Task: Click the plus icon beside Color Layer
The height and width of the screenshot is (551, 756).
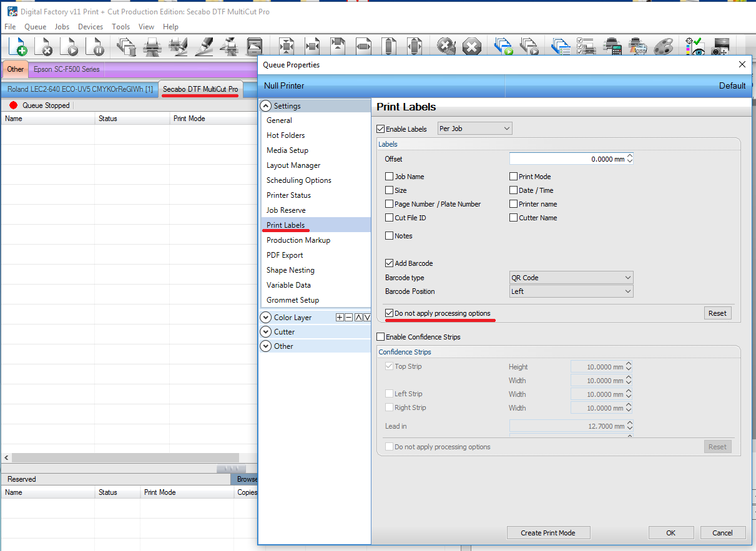Action: click(x=340, y=318)
